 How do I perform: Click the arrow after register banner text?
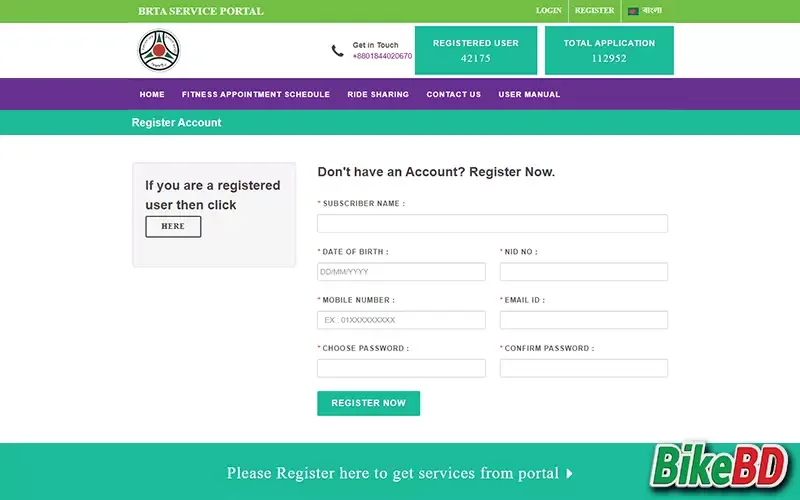569,473
